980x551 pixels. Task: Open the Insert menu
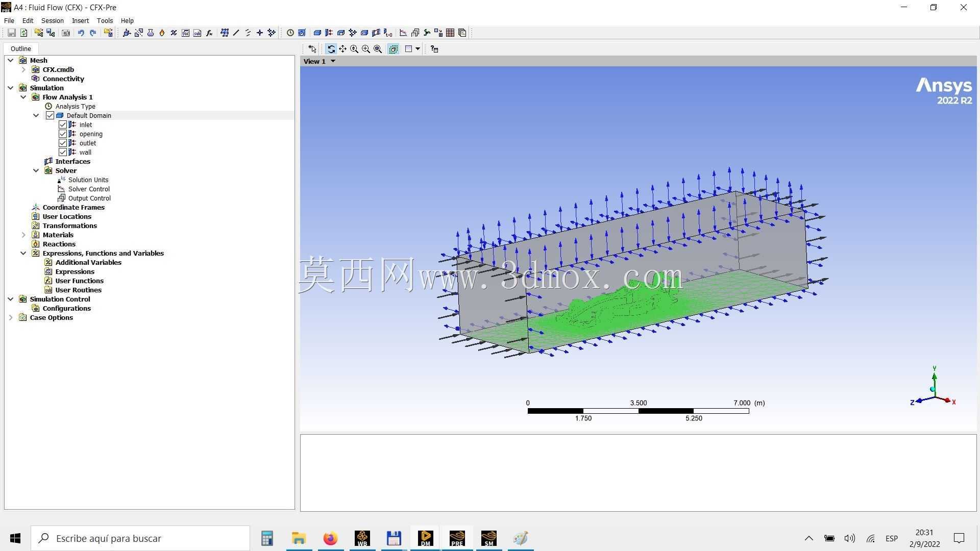click(80, 20)
